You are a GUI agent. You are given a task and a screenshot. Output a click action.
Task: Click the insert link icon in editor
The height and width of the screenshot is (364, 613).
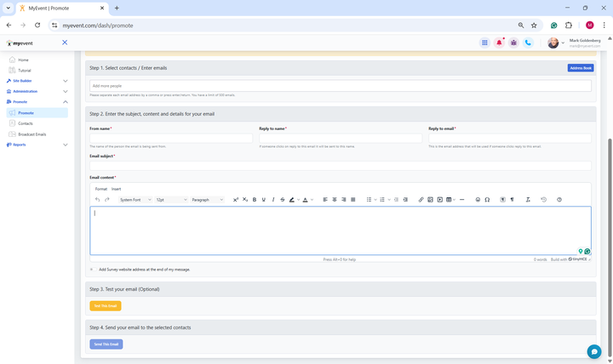(421, 200)
